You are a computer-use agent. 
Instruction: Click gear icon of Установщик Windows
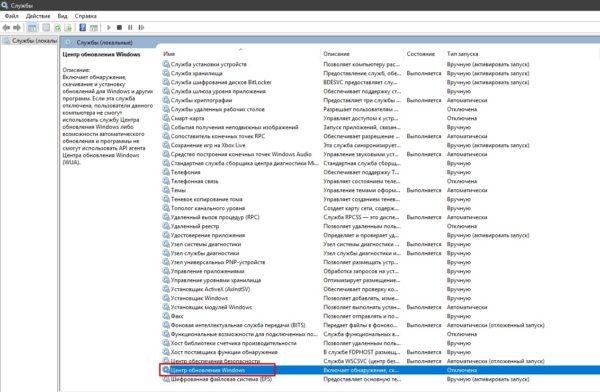166,298
